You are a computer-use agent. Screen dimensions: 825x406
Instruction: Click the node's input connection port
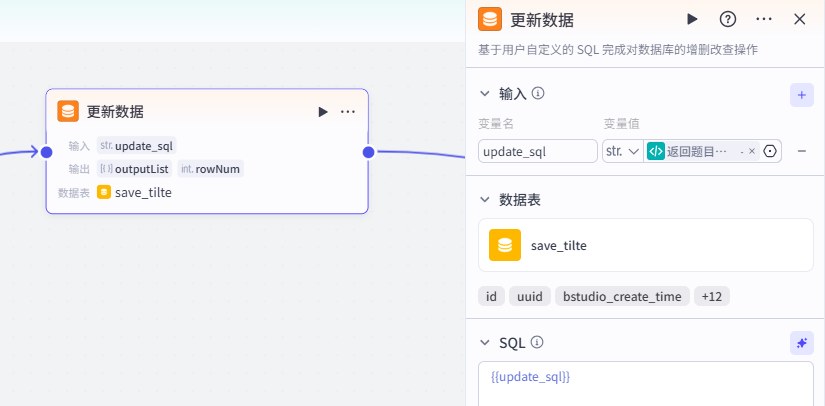(x=46, y=152)
